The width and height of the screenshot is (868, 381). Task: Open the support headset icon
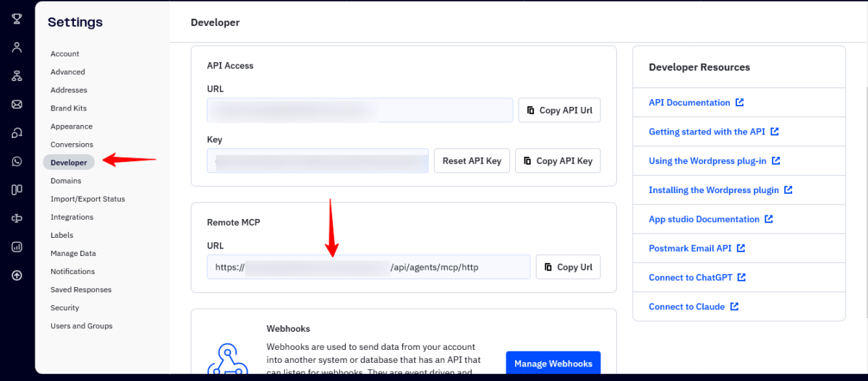[x=17, y=133]
